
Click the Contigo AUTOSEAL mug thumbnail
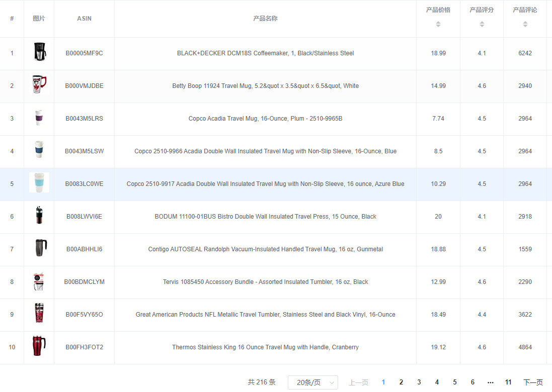39,249
